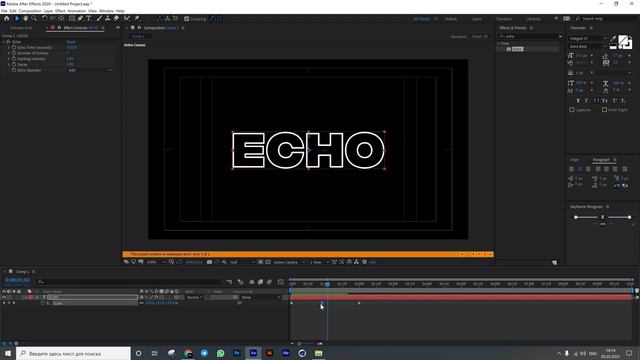Select the Selection arrow tool
The image size is (640, 360).
pos(17,18)
